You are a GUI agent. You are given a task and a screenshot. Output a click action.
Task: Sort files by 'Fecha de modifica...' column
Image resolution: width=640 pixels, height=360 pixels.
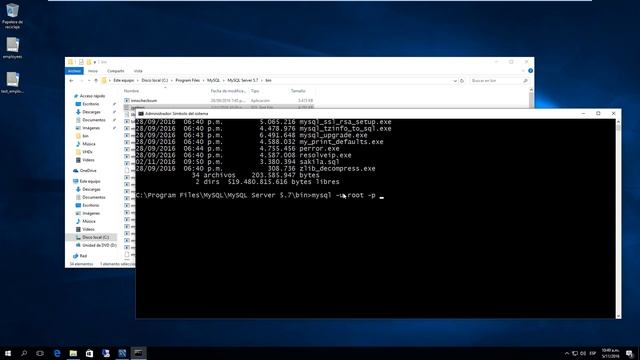(228, 91)
